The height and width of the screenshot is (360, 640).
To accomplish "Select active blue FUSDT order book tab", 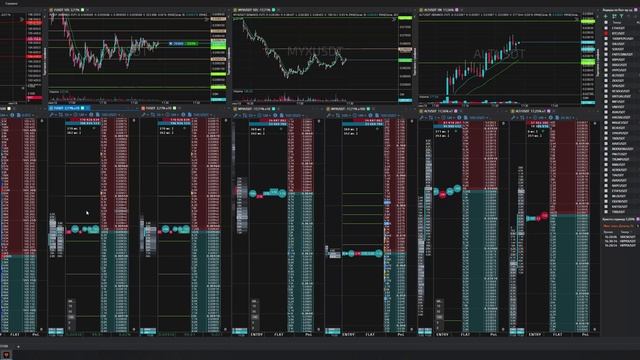I will pos(68,108).
